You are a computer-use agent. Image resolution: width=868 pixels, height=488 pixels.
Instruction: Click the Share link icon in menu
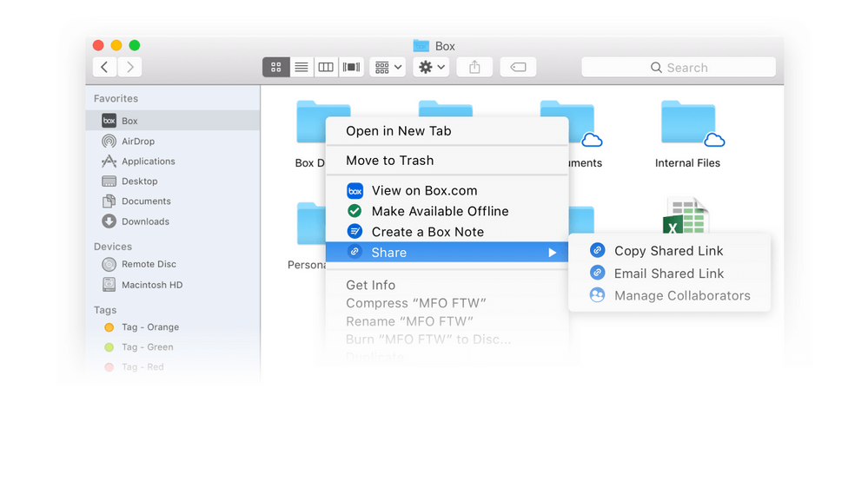pyautogui.click(x=354, y=252)
